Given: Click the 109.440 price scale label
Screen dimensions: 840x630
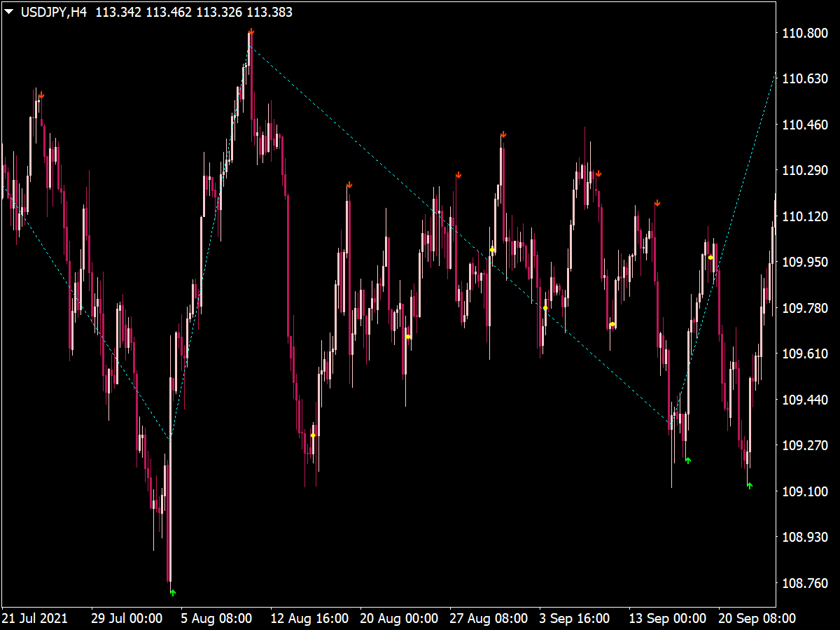Looking at the screenshot, I should coord(804,400).
